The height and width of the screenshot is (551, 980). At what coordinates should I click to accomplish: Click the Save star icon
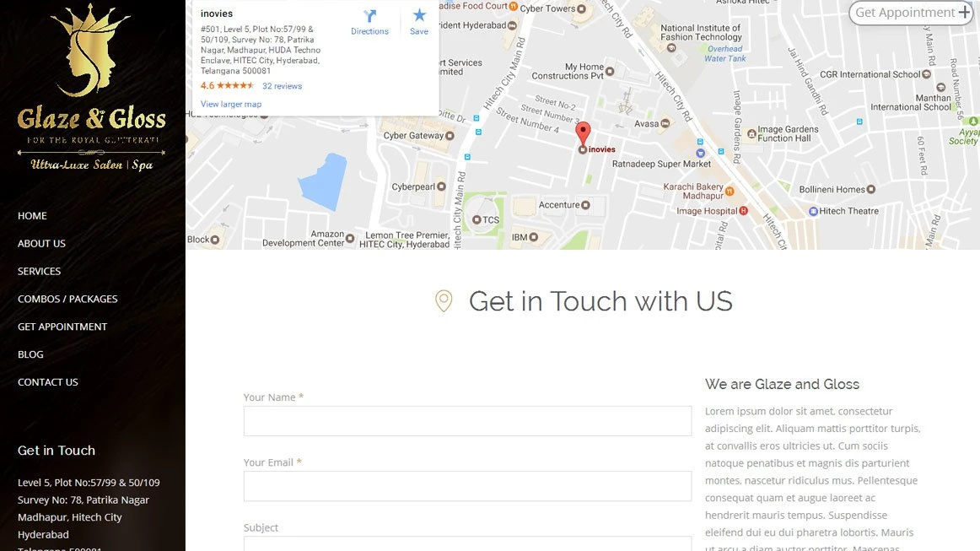tap(419, 15)
